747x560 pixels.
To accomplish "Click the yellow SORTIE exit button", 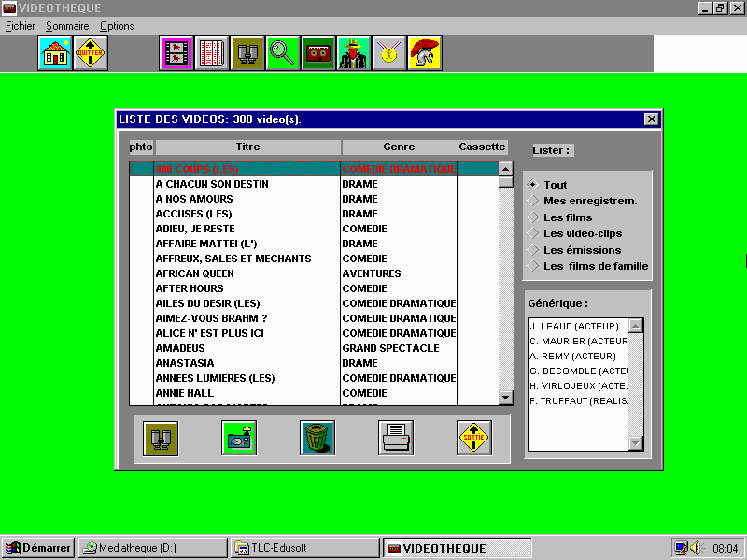I will pos(474,438).
